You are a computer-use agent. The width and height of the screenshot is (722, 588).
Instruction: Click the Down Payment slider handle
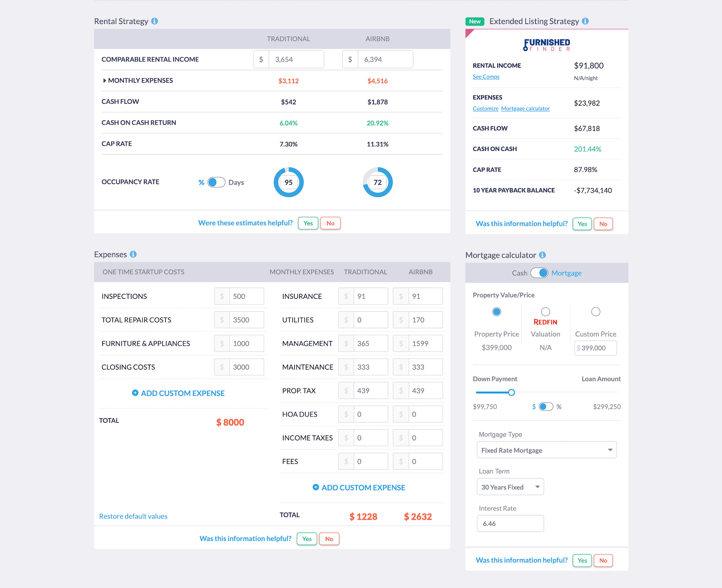tap(511, 393)
